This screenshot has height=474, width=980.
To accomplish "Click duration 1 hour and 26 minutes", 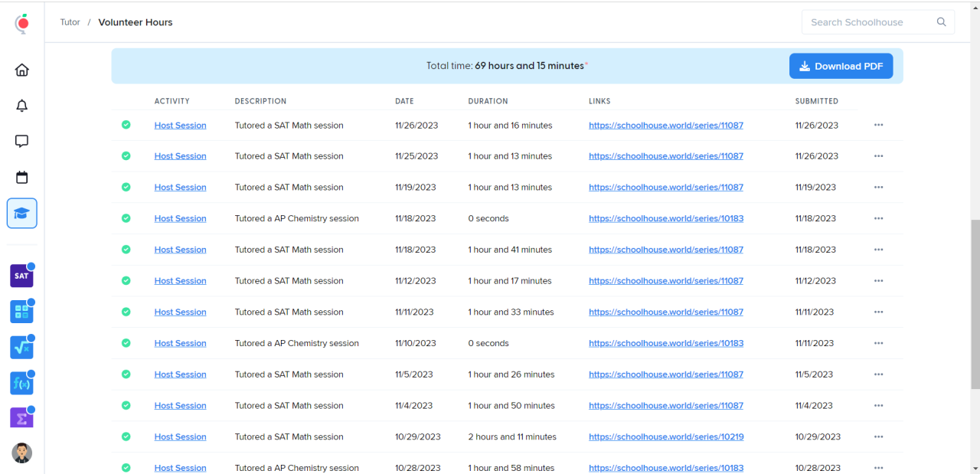I will 511,374.
